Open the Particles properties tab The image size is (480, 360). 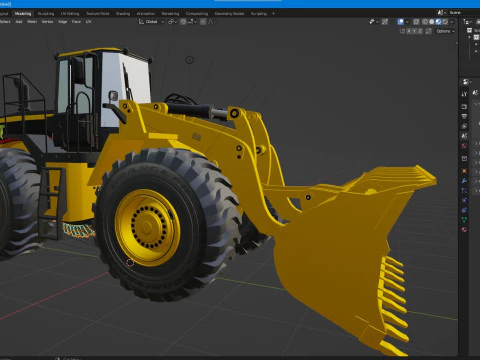click(x=464, y=191)
